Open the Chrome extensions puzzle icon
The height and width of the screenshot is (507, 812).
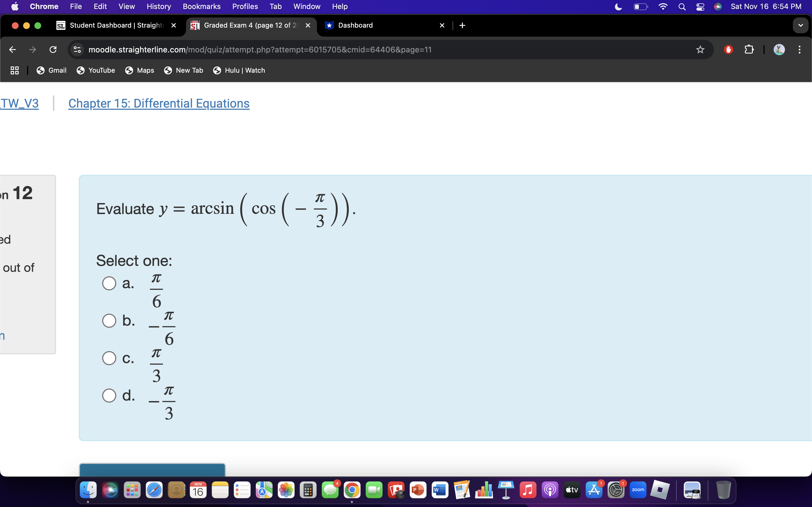click(x=749, y=50)
